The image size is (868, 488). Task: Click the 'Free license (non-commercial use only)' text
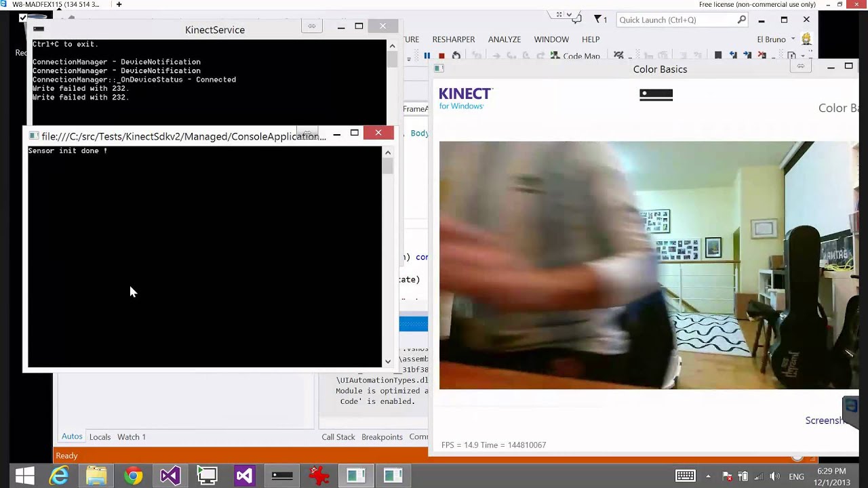(x=757, y=4)
